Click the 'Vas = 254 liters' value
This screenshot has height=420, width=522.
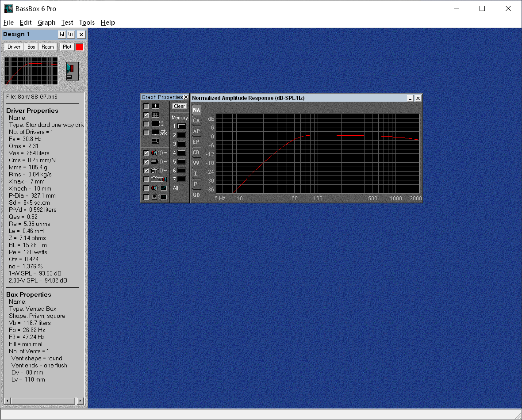(29, 153)
